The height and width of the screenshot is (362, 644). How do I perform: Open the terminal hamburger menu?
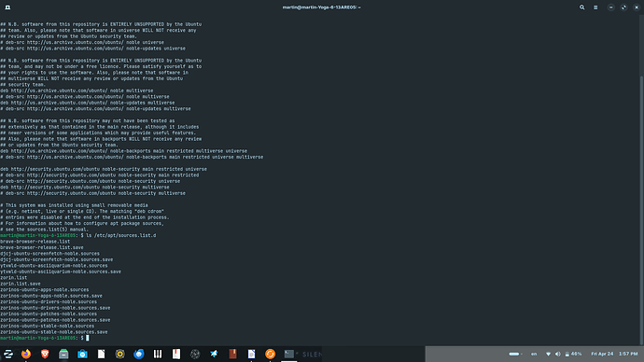[595, 7]
